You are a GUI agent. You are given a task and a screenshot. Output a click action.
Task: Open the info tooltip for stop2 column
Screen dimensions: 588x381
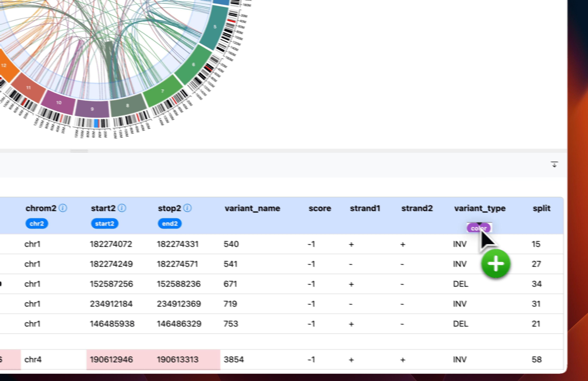point(188,208)
